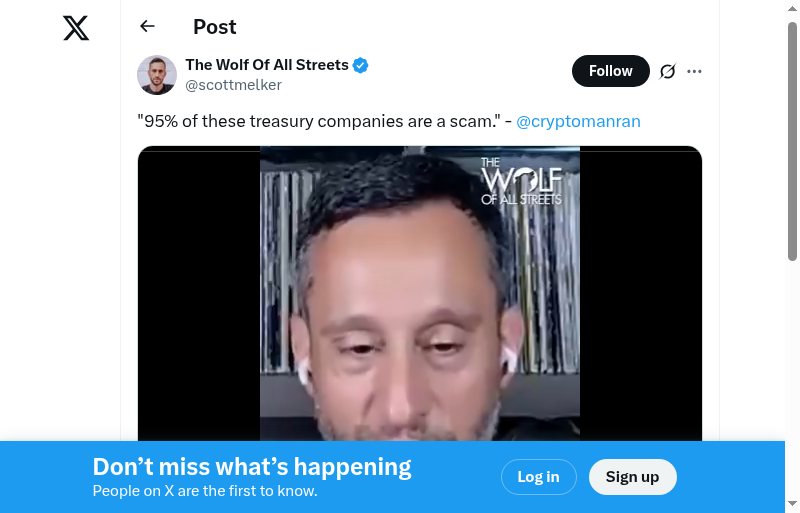Open the Grok explain post icon
Viewport: 800px width, 513px height.
(667, 71)
